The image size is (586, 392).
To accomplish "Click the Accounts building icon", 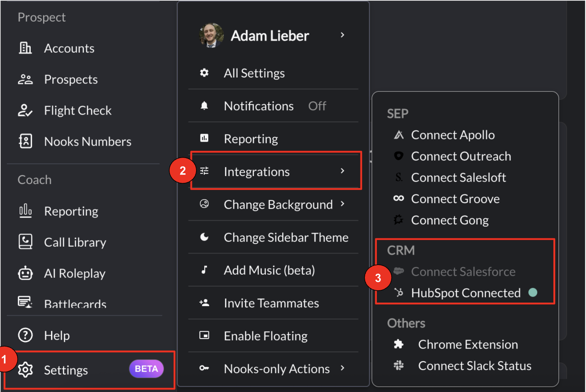I will (26, 48).
